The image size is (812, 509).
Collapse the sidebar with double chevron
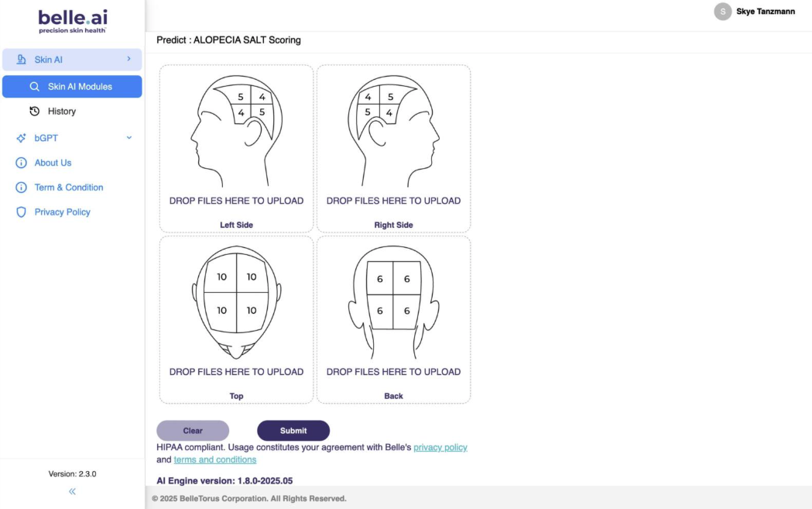pos(72,491)
